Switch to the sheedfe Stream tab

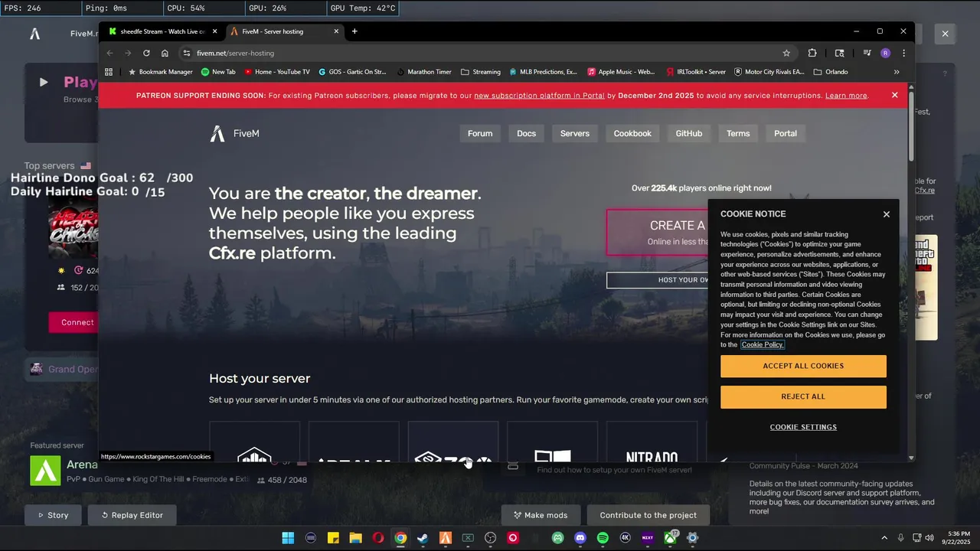pos(162,31)
